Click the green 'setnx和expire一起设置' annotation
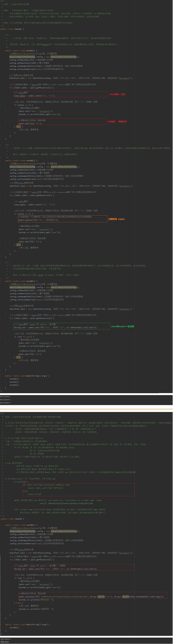Viewport: 173px width, 644px height. tap(122, 326)
